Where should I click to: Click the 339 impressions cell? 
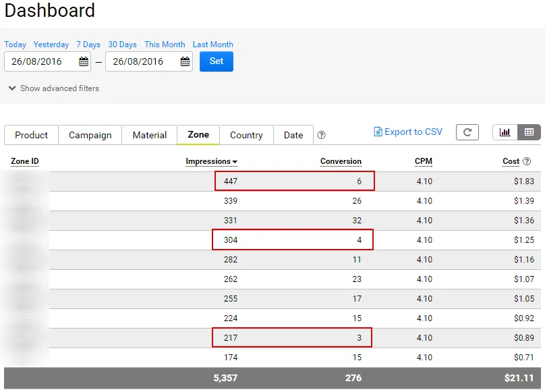coord(231,200)
